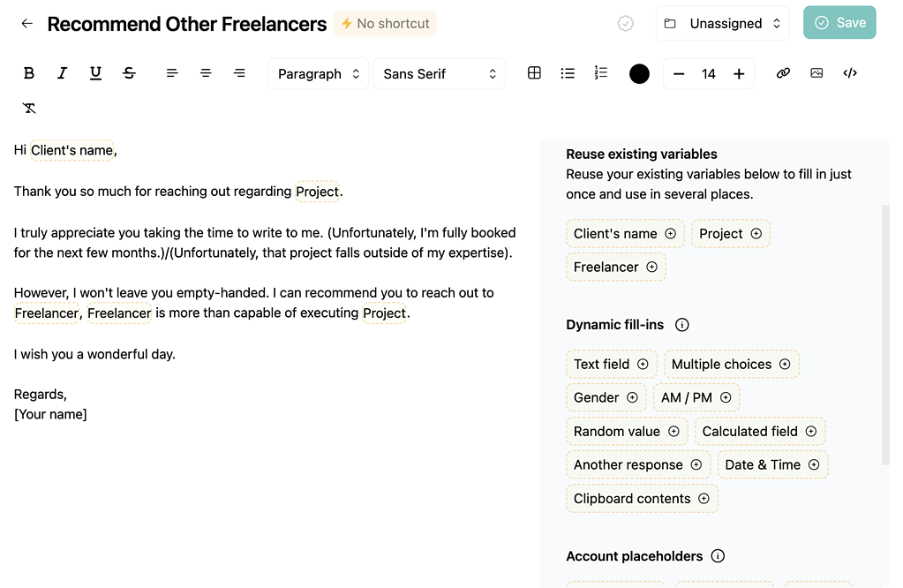
Task: Insert an image using the image icon
Action: [816, 73]
